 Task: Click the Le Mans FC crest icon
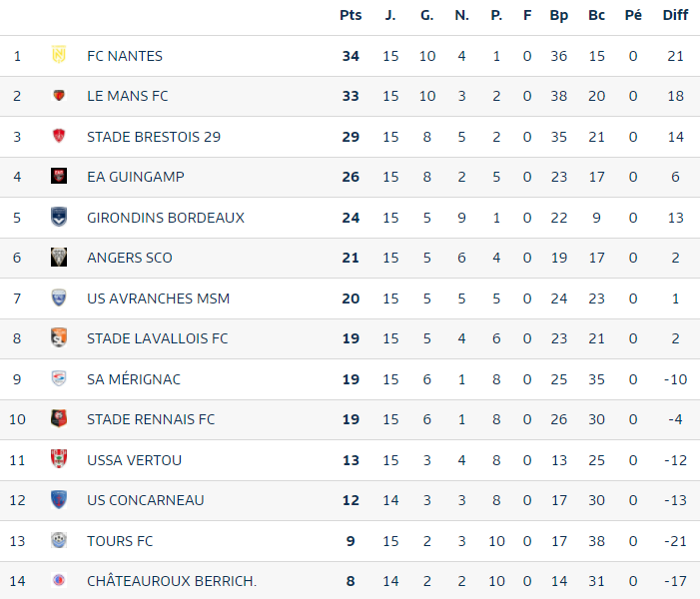(x=59, y=95)
